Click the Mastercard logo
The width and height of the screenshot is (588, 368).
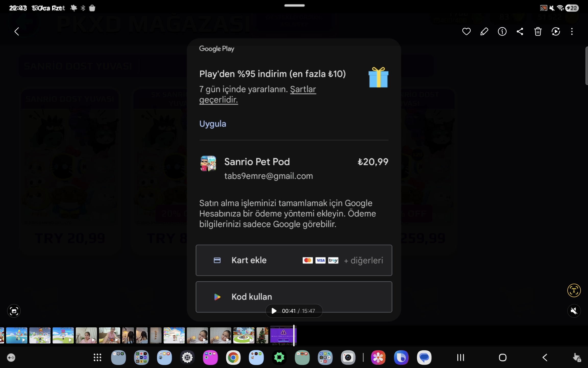308,260
